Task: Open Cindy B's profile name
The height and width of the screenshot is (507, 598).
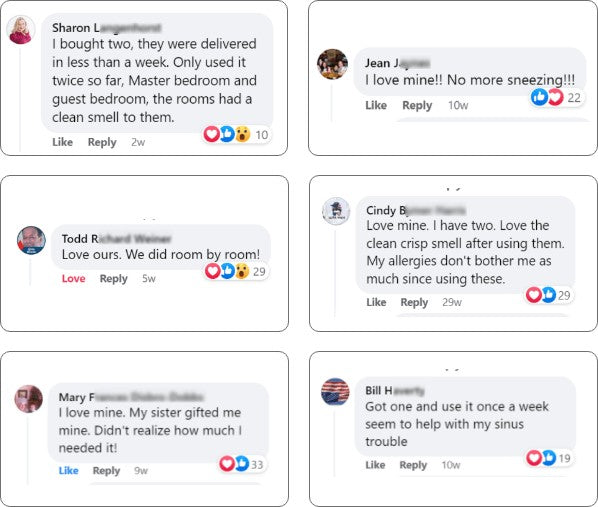Action: pyautogui.click(x=415, y=210)
